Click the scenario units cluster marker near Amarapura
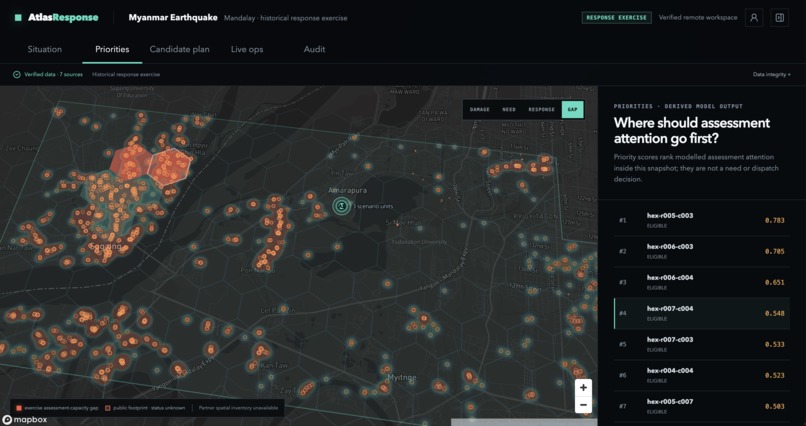 [x=340, y=206]
